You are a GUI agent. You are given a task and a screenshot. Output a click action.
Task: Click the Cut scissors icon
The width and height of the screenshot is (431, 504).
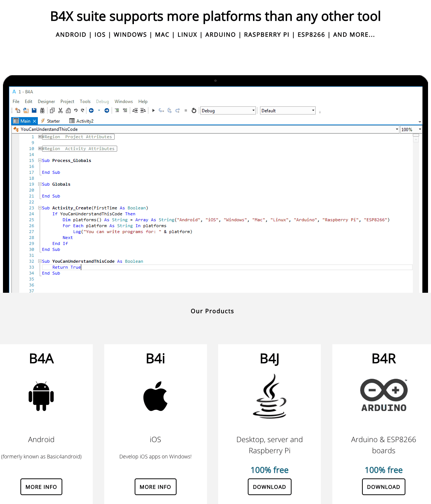pos(60,110)
